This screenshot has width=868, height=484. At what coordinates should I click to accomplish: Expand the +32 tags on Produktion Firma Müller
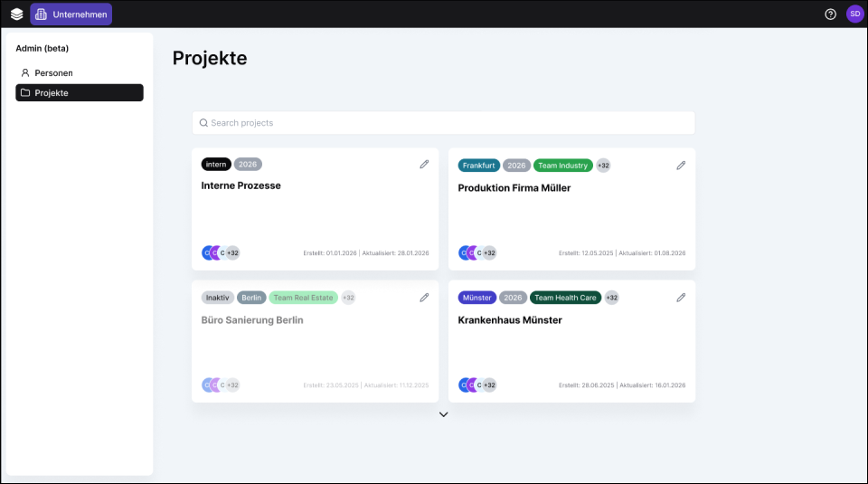point(603,166)
